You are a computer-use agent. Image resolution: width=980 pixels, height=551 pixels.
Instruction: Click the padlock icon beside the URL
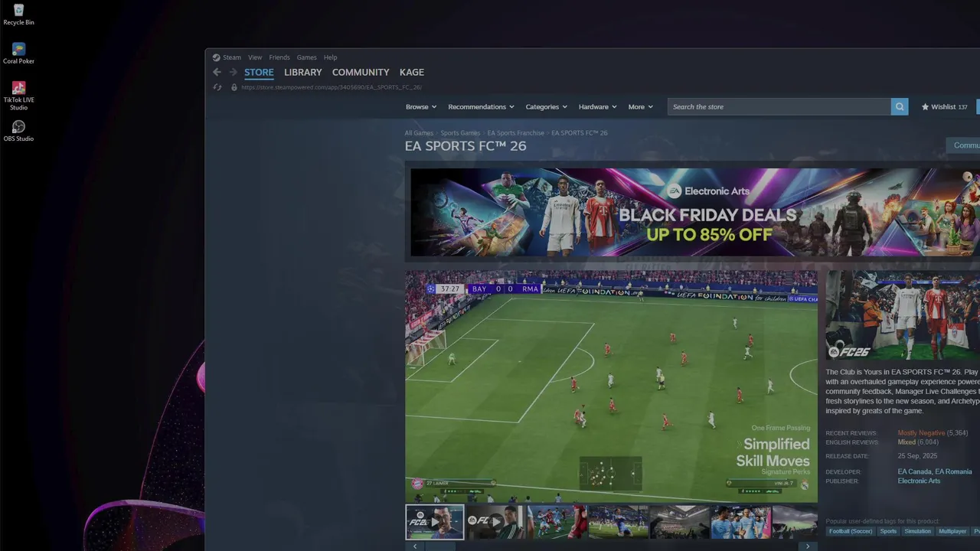234,87
